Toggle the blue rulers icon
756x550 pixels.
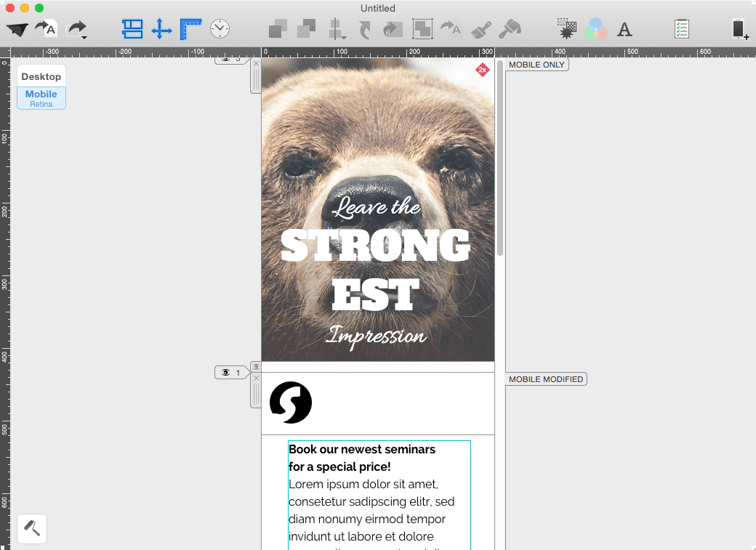(x=190, y=29)
